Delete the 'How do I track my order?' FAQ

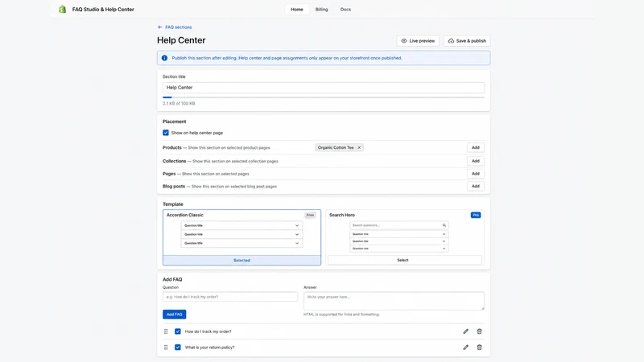click(479, 331)
